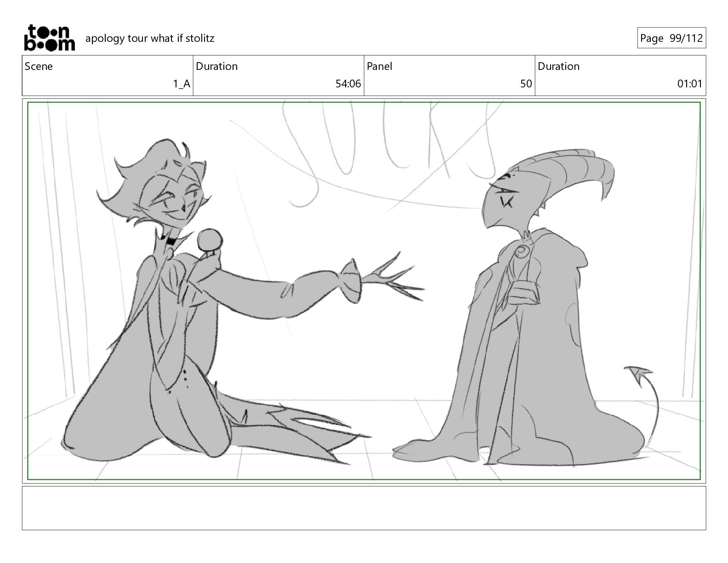The height and width of the screenshot is (563, 728).
Task: Click the 'Scene' header label
Action: [39, 66]
